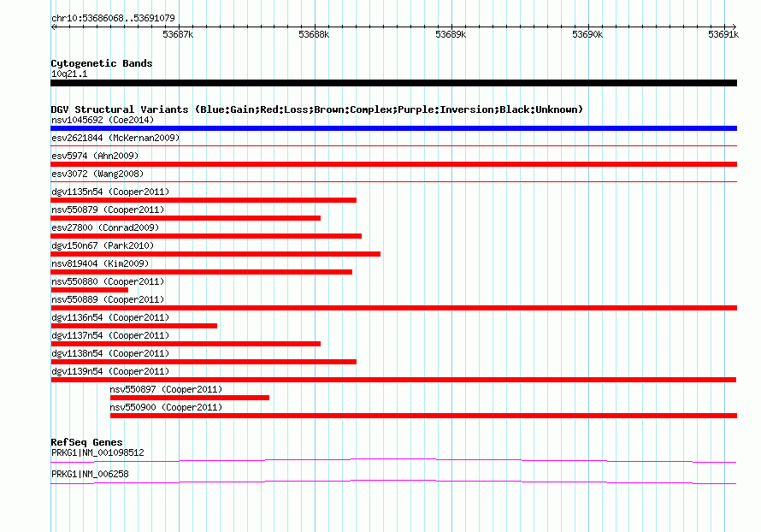Screen dimensions: 761x532
Task: Open variant nsv550897 (Cooper2011) label
Action: tap(166, 389)
